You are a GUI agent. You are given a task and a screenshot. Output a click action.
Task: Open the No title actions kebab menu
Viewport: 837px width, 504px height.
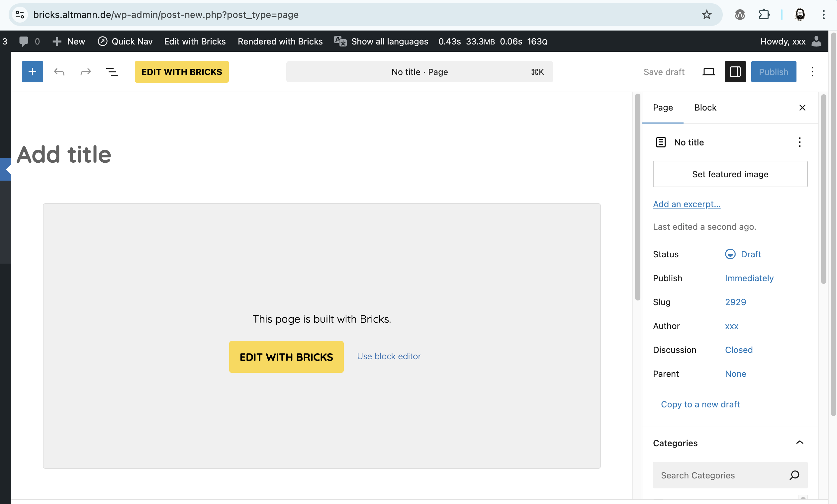pyautogui.click(x=800, y=142)
